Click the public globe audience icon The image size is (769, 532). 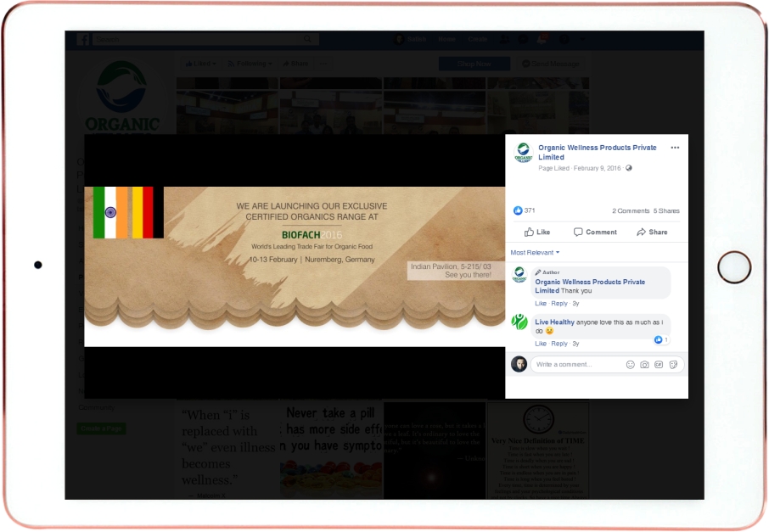[x=629, y=168]
